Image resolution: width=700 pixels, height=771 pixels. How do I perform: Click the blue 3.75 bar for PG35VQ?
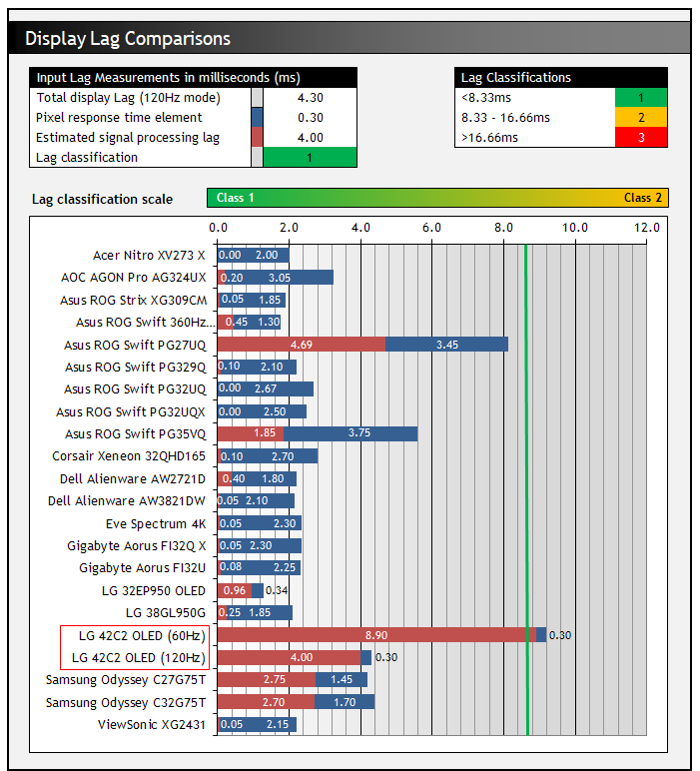350,433
